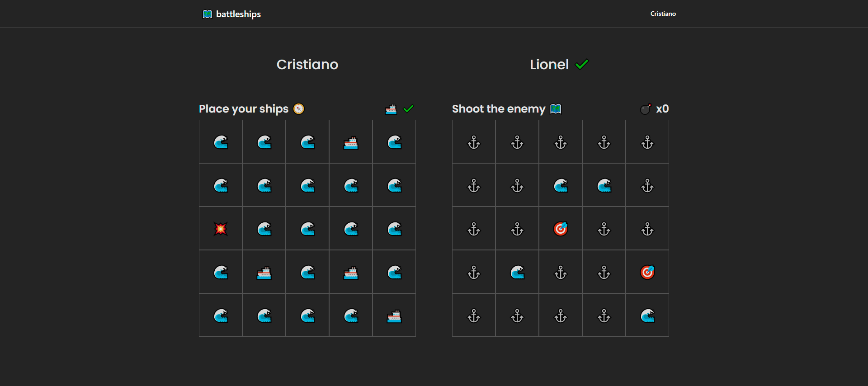Click the Place your ships label
The image size is (868, 386).
click(x=244, y=109)
